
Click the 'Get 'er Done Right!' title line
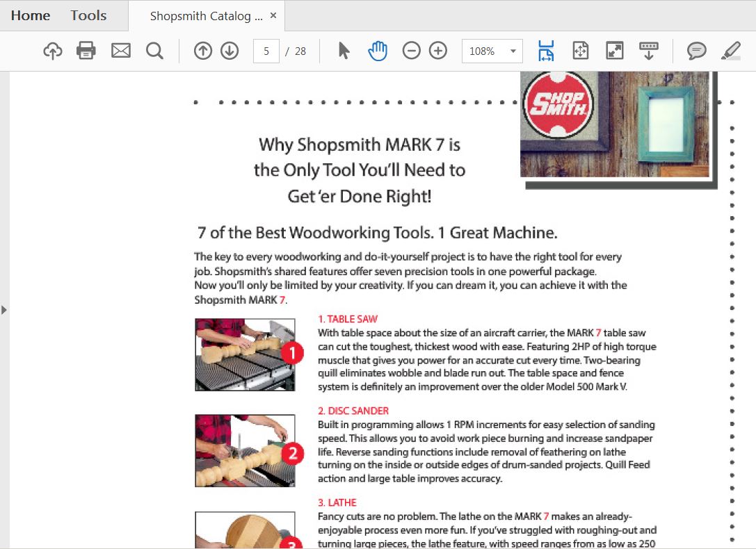(360, 196)
